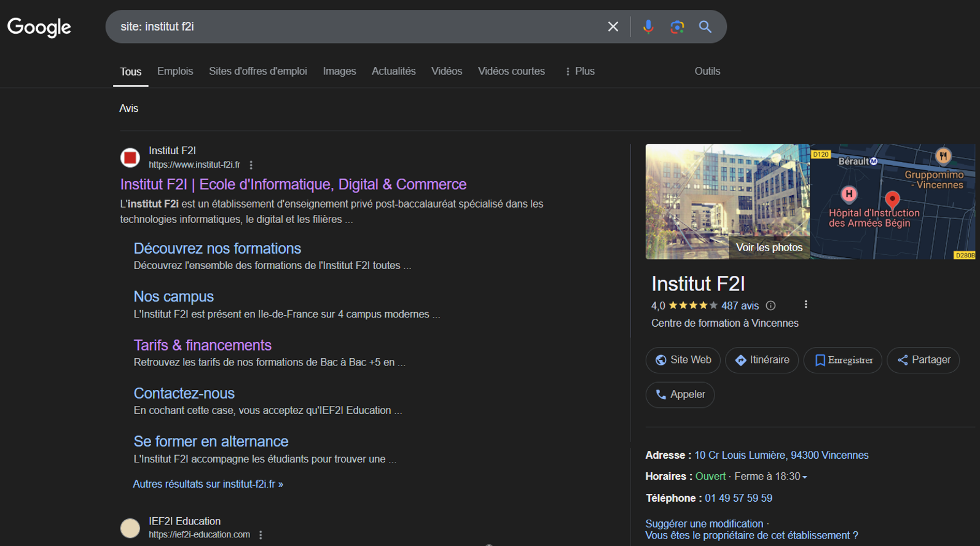Click the Google logo
The height and width of the screenshot is (546, 980).
(x=39, y=26)
